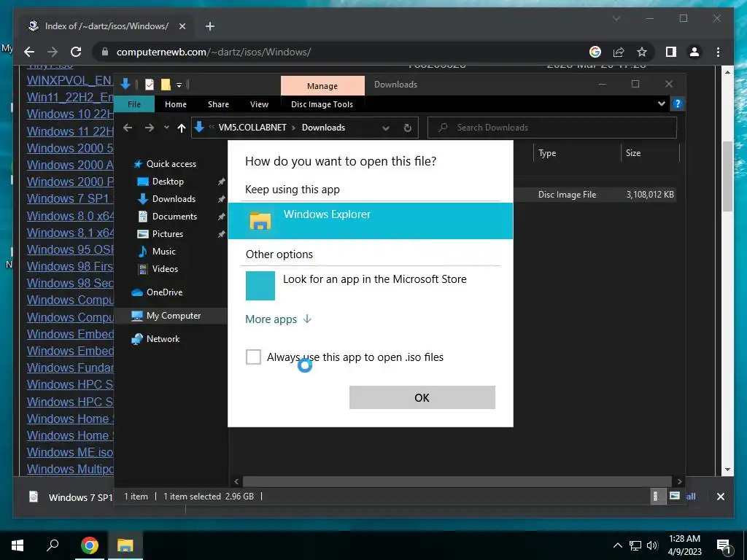Screen dimensions: 747x560
Task: Open Documents in navigation pane
Action: (x=174, y=216)
